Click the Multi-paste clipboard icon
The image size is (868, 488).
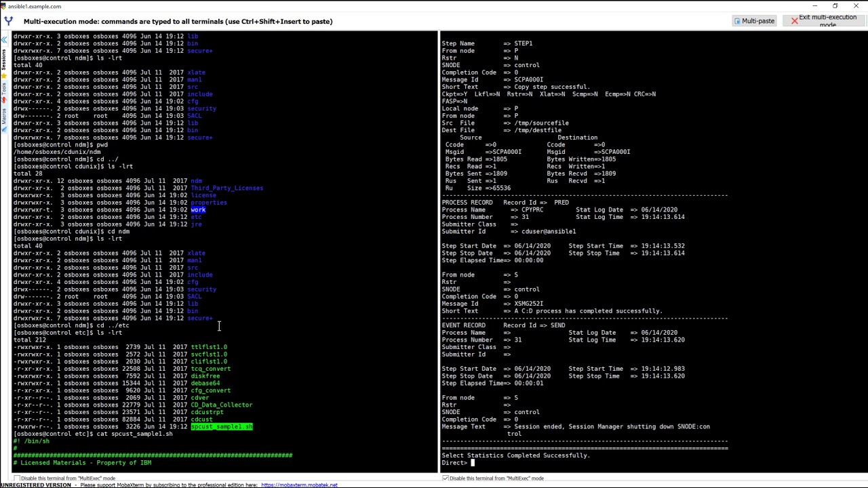[x=737, y=21]
